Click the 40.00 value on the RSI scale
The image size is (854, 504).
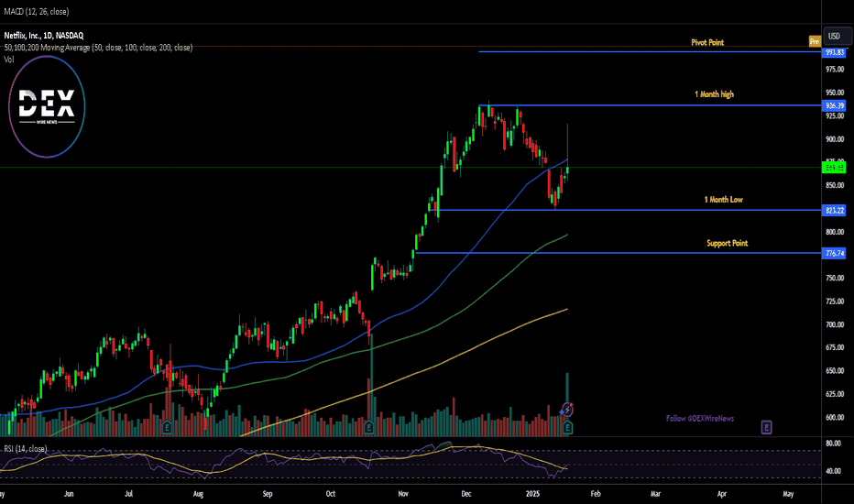pos(833,471)
